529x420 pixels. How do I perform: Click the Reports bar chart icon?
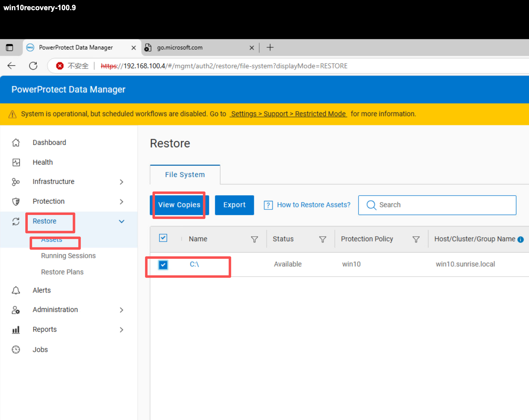pyautogui.click(x=16, y=330)
